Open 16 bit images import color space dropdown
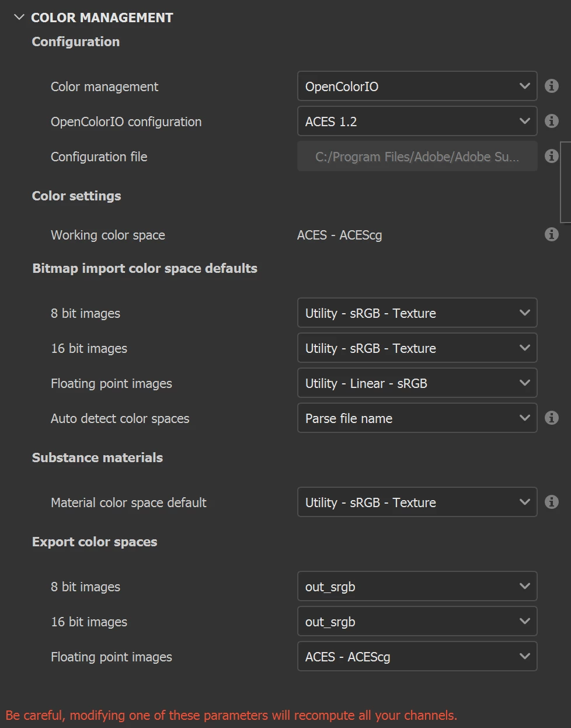Viewport: 571px width, 728px height. 417,348
